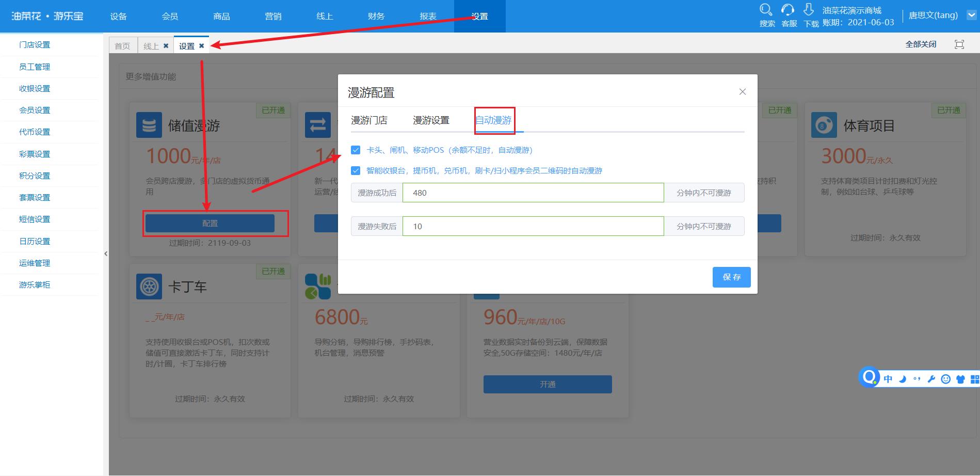Click the grid toolbox icon
Viewport: 980px width, 476px height.
975,379
